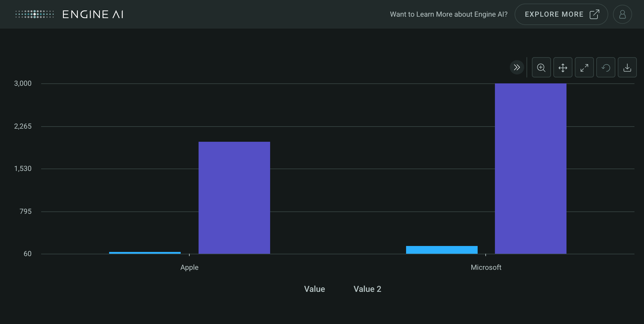Toggle the Value series legend item
644x324 pixels.
314,289
